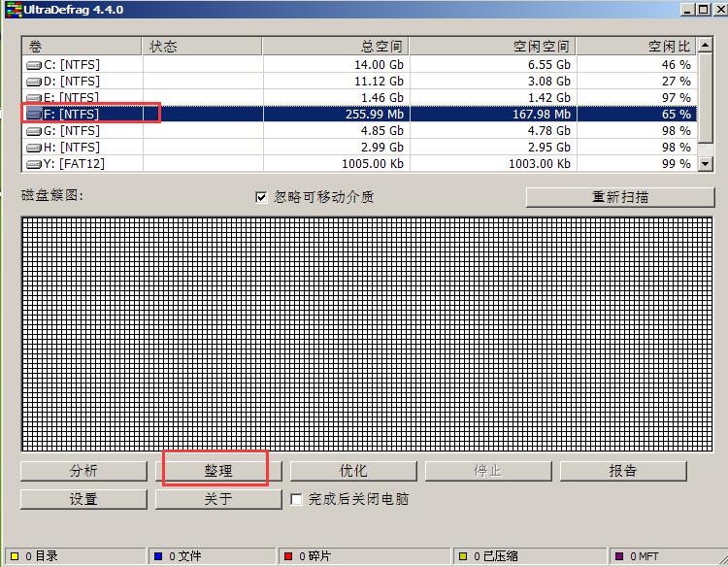This screenshot has width=728, height=567.
Task: Select the E: [NTFS] volume row
Action: pyautogui.click(x=359, y=98)
